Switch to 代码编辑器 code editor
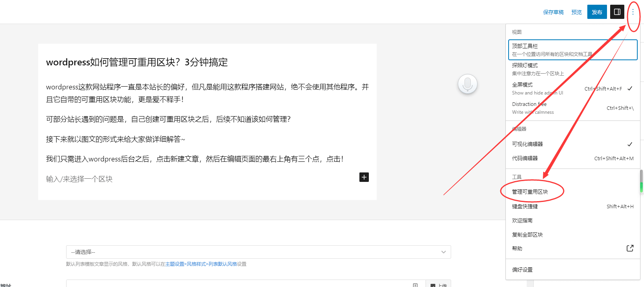 (x=573, y=158)
